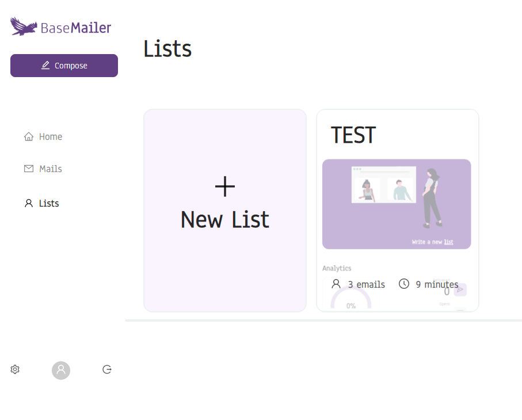Viewport: 522px width, 420px height.
Task: Open Mails using the envelope icon
Action: click(x=28, y=168)
